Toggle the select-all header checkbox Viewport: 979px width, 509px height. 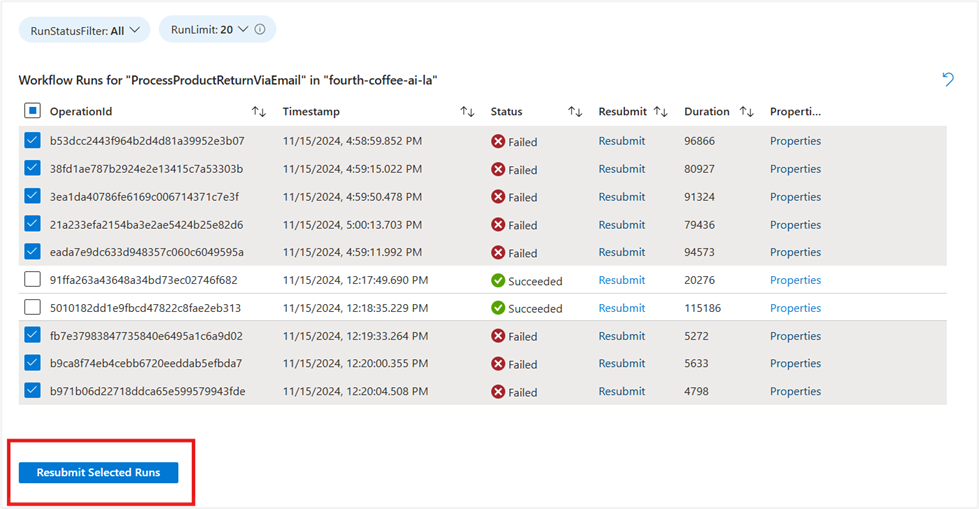(x=32, y=111)
